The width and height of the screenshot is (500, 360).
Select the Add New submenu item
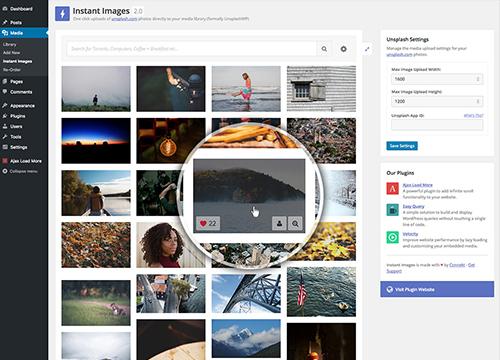[x=11, y=53]
